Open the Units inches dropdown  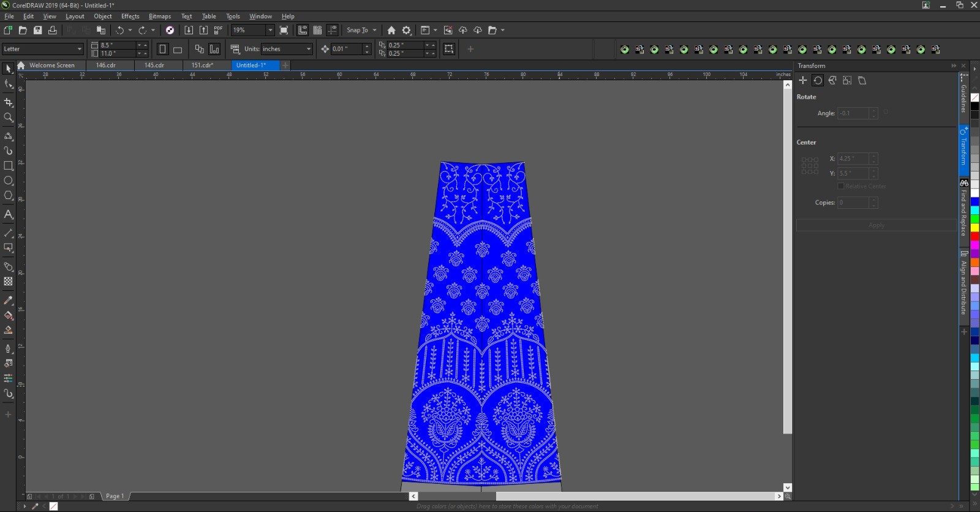tap(308, 49)
